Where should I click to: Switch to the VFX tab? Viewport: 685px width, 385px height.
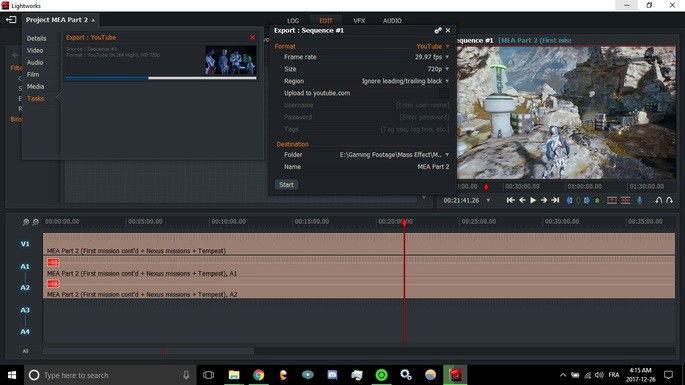click(x=359, y=21)
